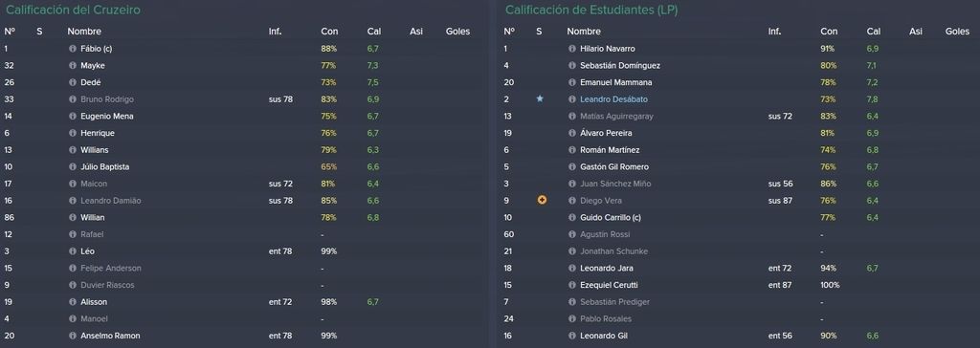This screenshot has width=980, height=348.
Task: Sort Cruzeiro table by Con column
Action: [329, 32]
